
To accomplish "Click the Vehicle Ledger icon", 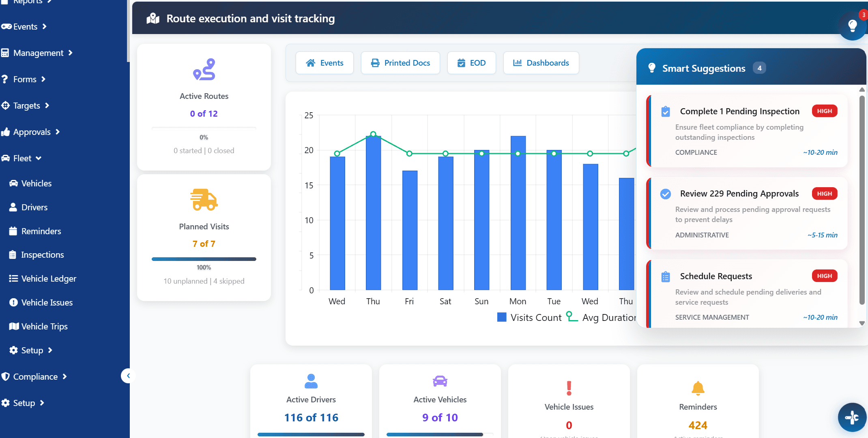I will pyautogui.click(x=13, y=278).
